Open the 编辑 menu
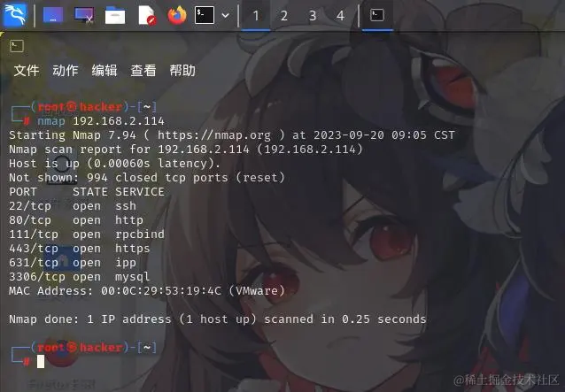This screenshot has height=392, width=565. [x=104, y=70]
